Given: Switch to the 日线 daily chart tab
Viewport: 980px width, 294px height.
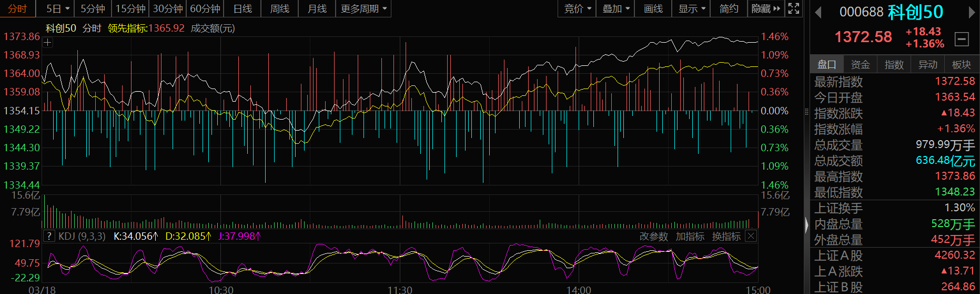Looking at the screenshot, I should tap(243, 8).
